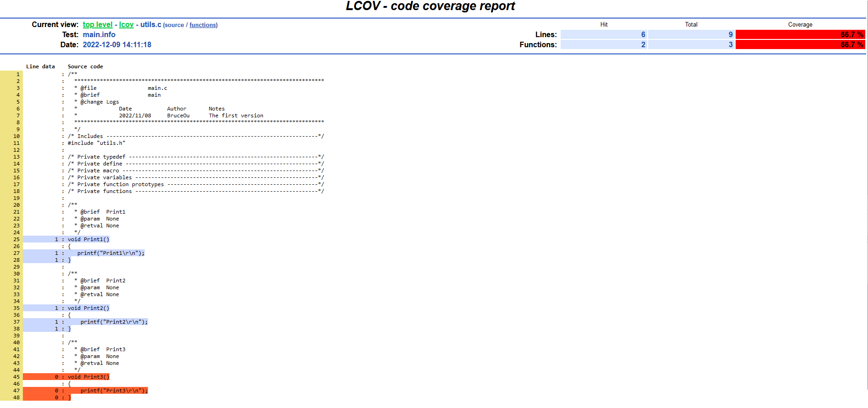Viewport: 868px width, 408px height.
Task: Click the 'Total' column header
Action: 691,25
